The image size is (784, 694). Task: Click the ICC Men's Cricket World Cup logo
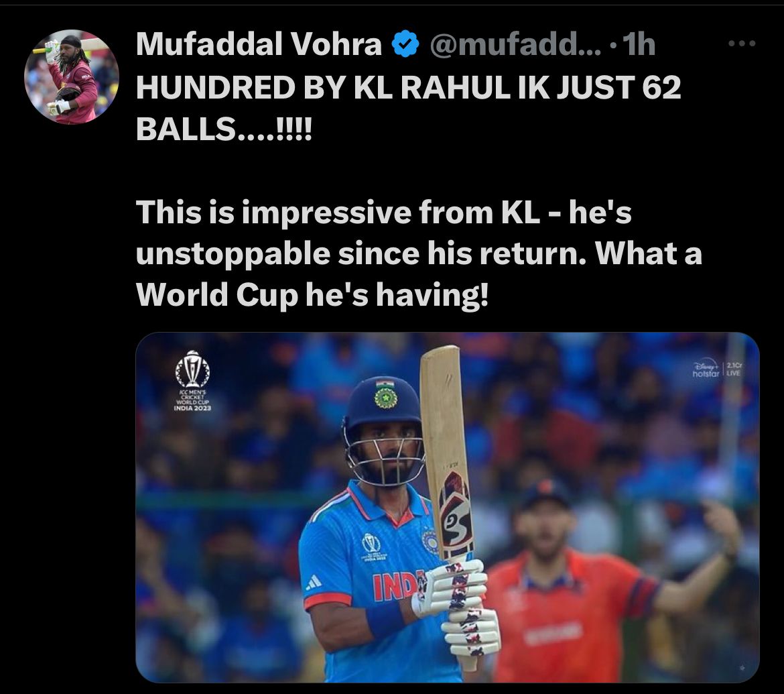tap(192, 380)
